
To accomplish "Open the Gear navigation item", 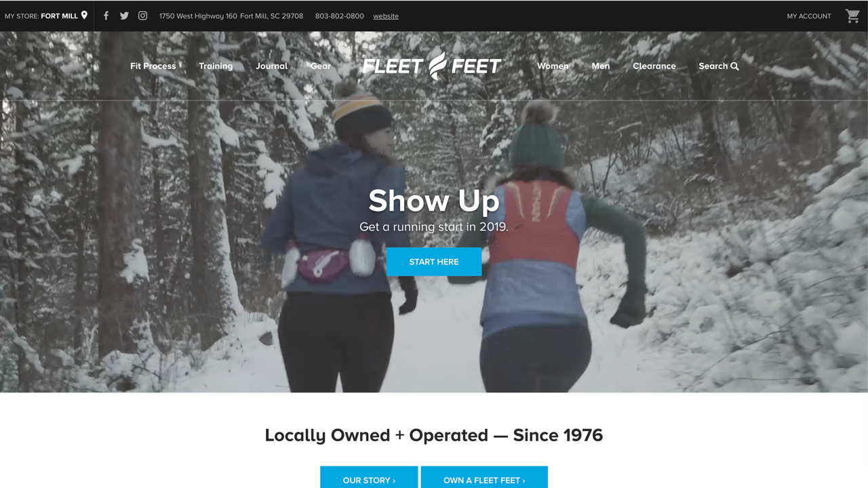I will coord(321,66).
